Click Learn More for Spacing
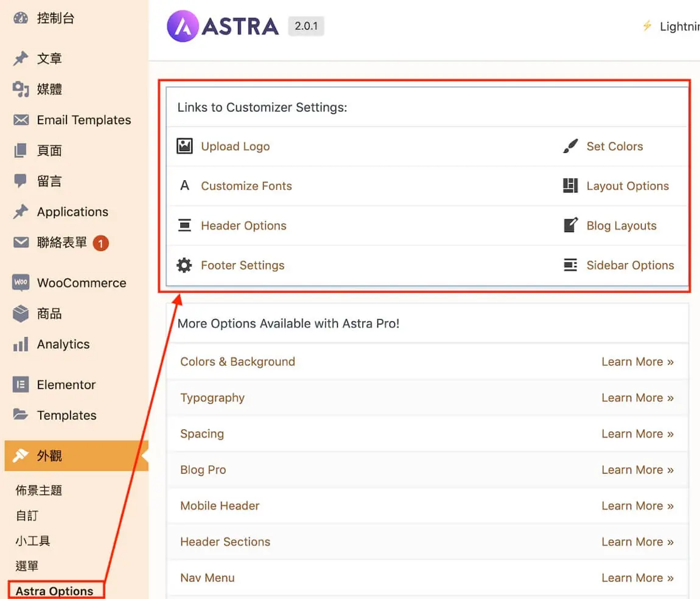The width and height of the screenshot is (700, 599). (x=637, y=434)
